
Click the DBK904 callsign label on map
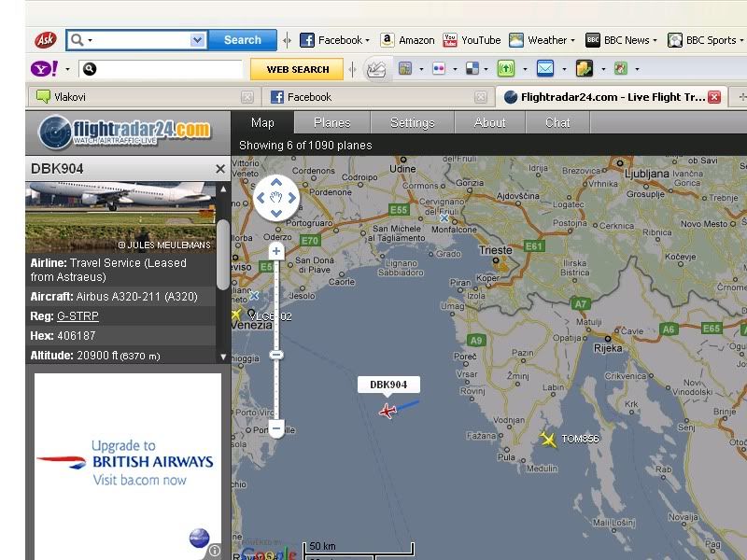[x=388, y=385]
